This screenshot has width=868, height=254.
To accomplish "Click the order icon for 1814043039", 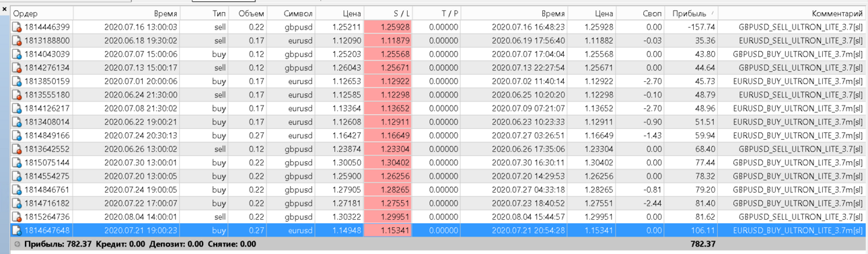I will (17, 54).
